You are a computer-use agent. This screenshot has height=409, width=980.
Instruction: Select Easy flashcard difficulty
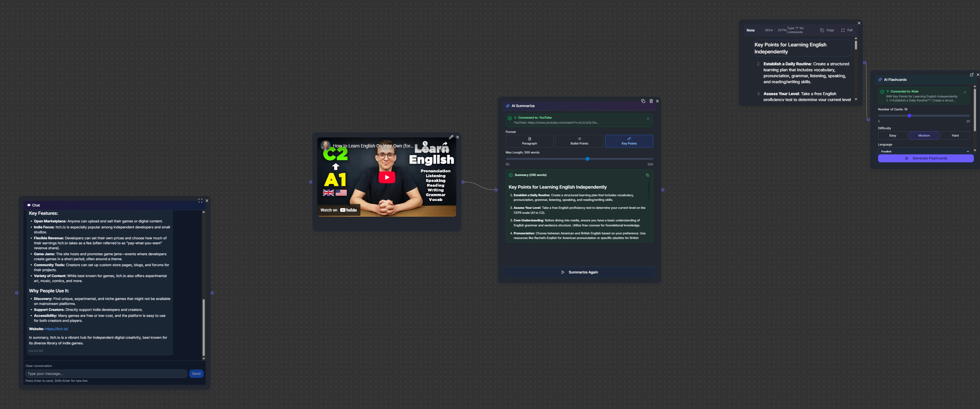(892, 135)
